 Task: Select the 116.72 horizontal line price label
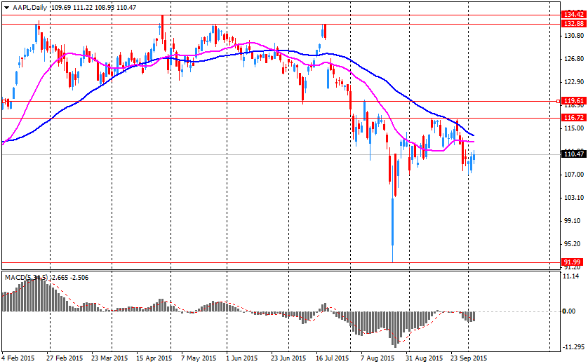574,118
